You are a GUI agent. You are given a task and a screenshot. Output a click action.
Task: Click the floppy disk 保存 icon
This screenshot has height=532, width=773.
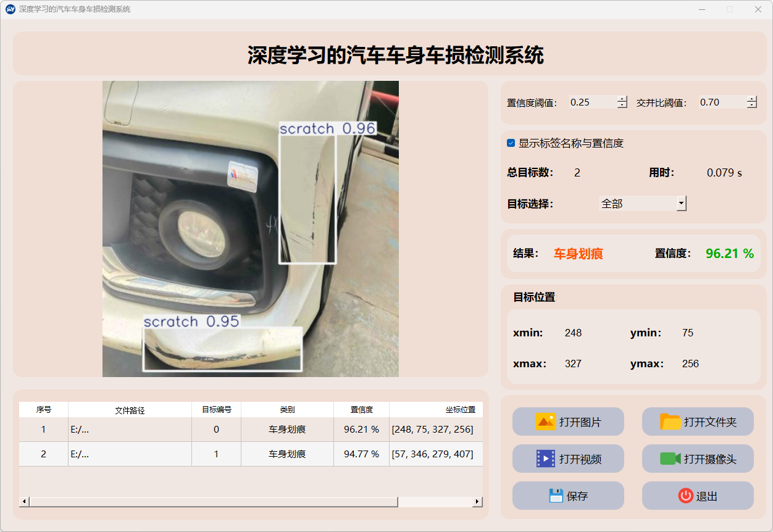pyautogui.click(x=556, y=496)
